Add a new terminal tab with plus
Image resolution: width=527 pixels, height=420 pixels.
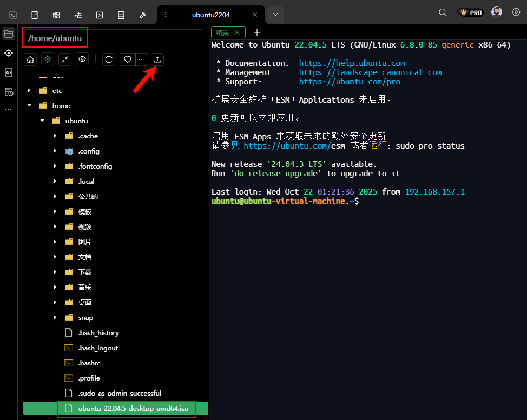click(x=257, y=32)
